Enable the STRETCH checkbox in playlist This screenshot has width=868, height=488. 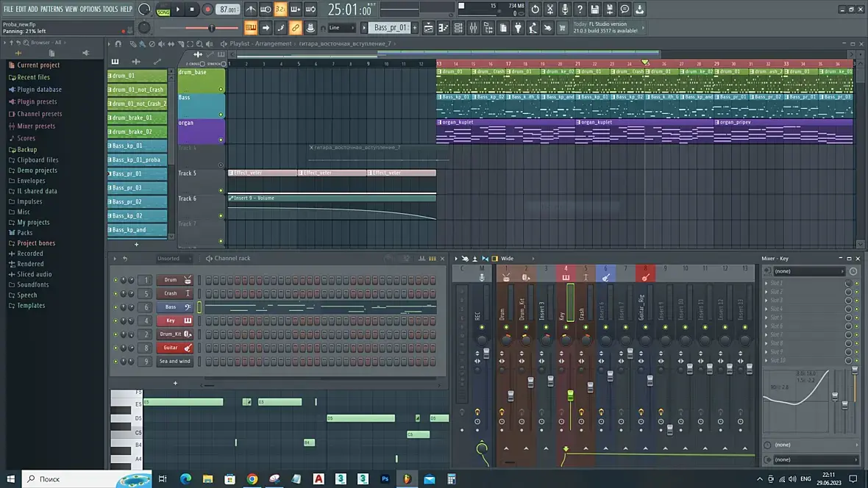click(224, 64)
